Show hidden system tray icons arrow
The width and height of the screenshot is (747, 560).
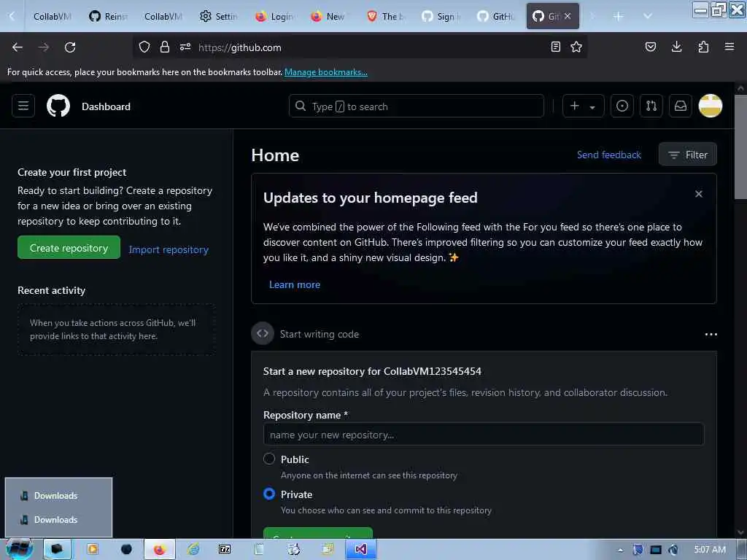click(x=620, y=550)
